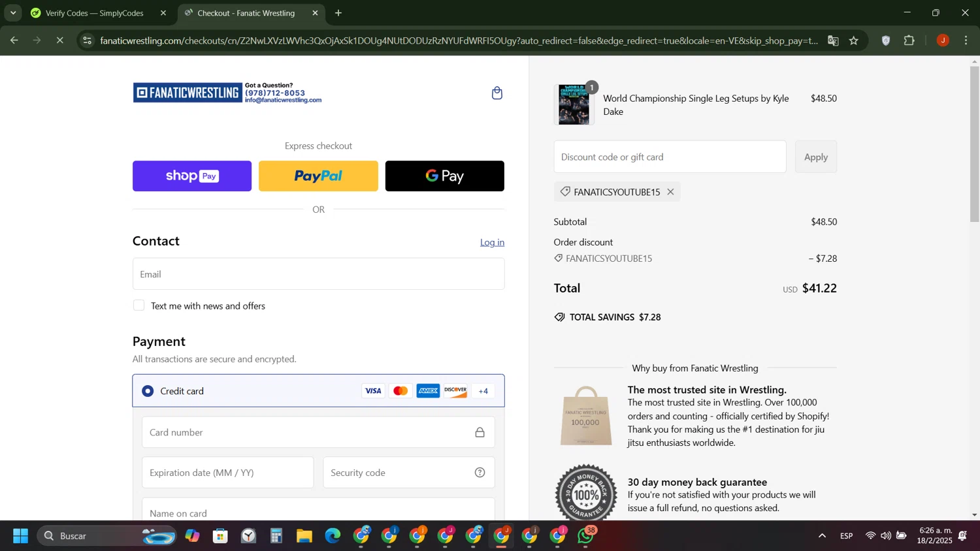Bookmark this page with the star icon
Image resolution: width=980 pixels, height=551 pixels.
pyautogui.click(x=854, y=40)
